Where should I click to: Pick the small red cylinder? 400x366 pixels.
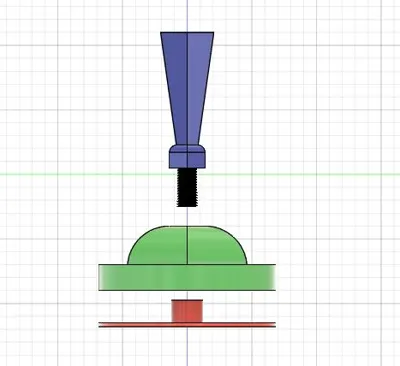click(187, 311)
